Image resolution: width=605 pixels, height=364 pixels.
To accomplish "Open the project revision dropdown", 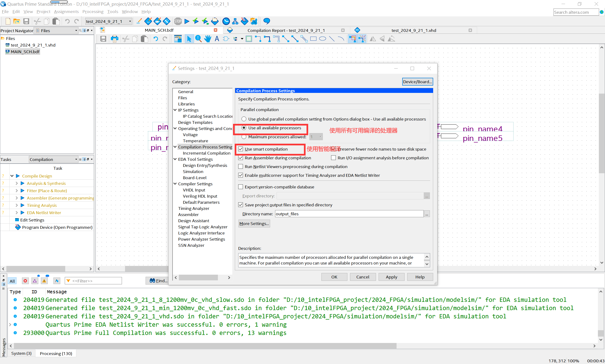I will 130,21.
